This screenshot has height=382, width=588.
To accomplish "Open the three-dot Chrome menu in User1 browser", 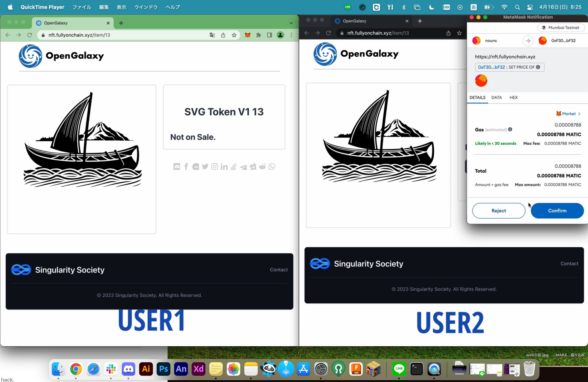I will point(291,35).
